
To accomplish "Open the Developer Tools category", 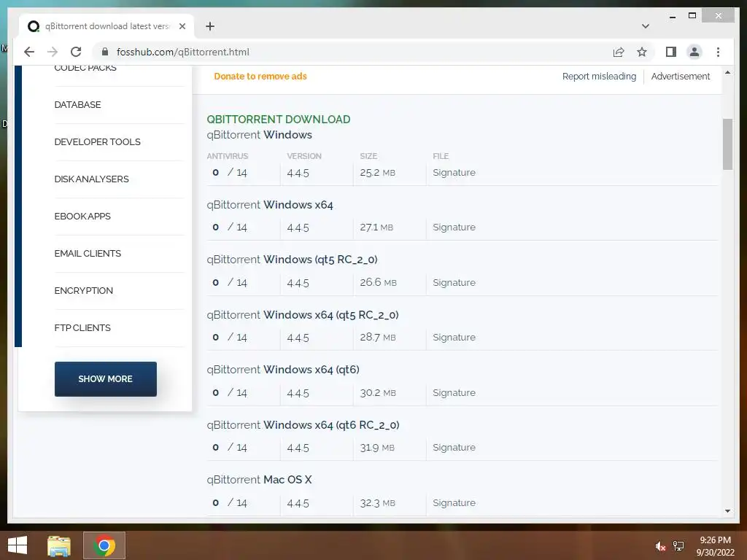I will pyautogui.click(x=97, y=142).
